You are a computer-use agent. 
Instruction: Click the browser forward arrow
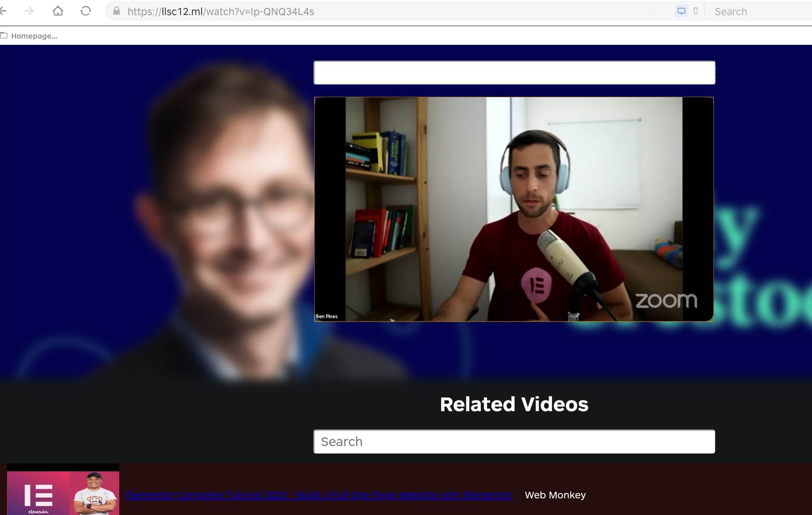[x=29, y=11]
